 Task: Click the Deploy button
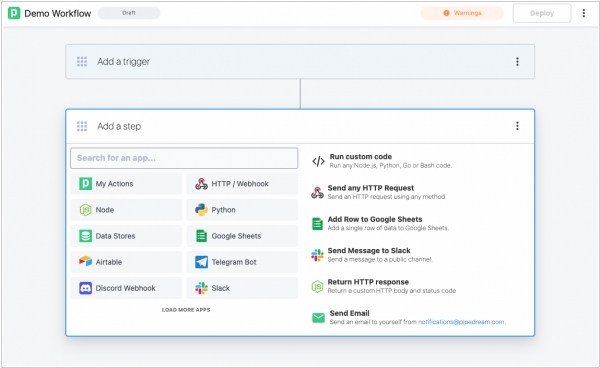click(542, 13)
